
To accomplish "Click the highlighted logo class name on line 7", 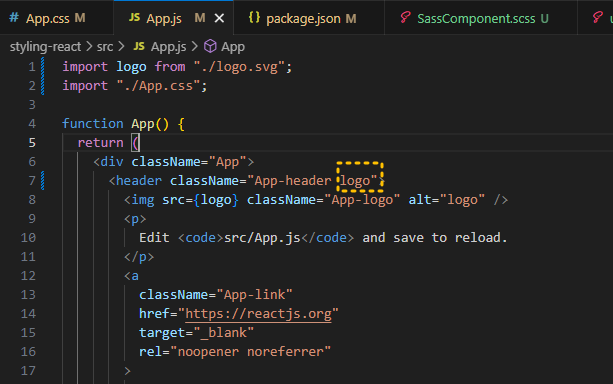I will (x=355, y=181).
